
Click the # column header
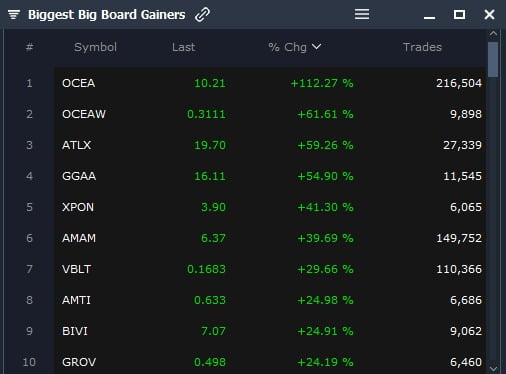[x=29, y=47]
